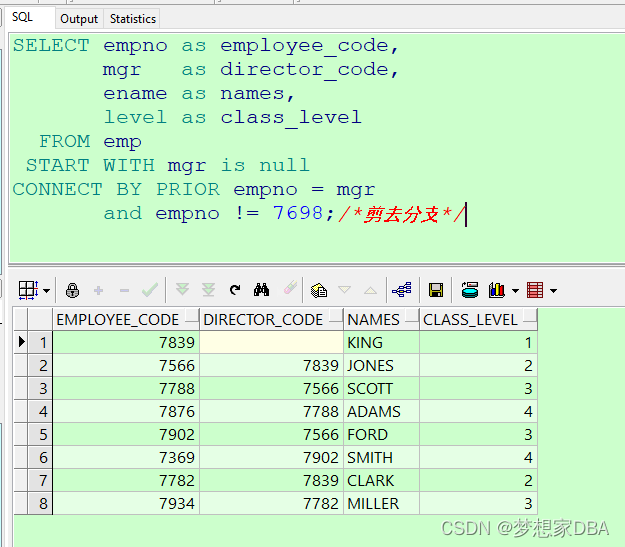This screenshot has height=547, width=625.
Task: Click the post changes checkmark icon
Action: coord(150,290)
